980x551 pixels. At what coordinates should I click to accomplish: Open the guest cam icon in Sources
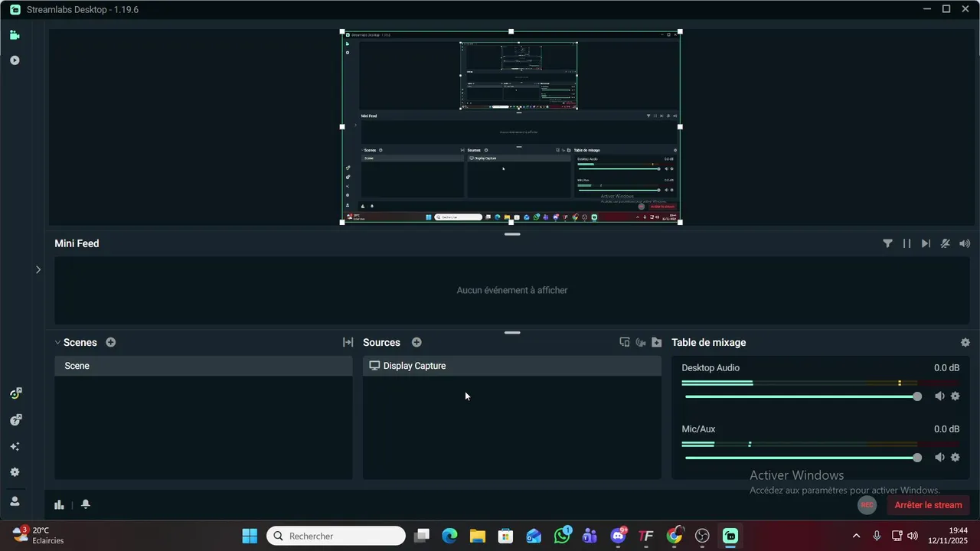click(x=641, y=342)
